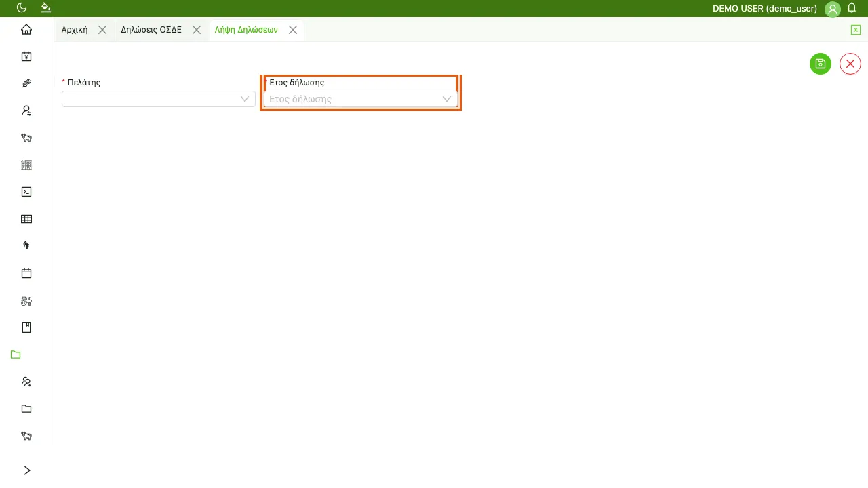Click the cow icon just above the expand arrow

point(26,436)
